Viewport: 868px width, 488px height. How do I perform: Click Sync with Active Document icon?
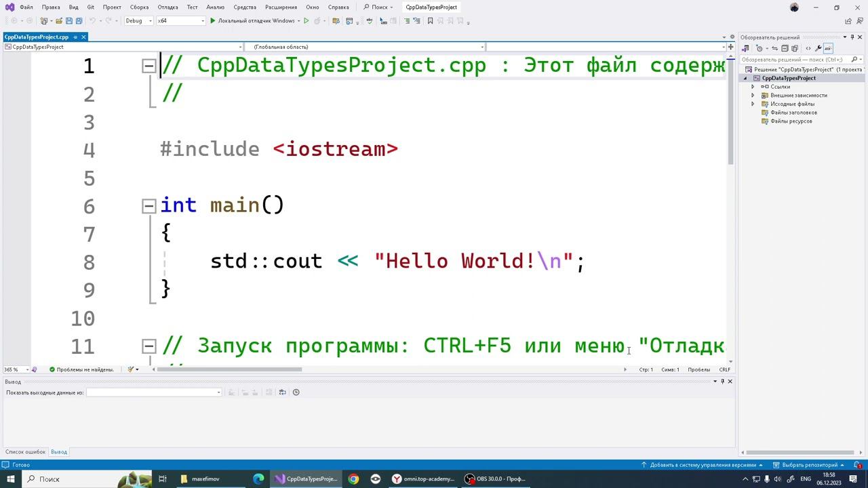(x=774, y=49)
